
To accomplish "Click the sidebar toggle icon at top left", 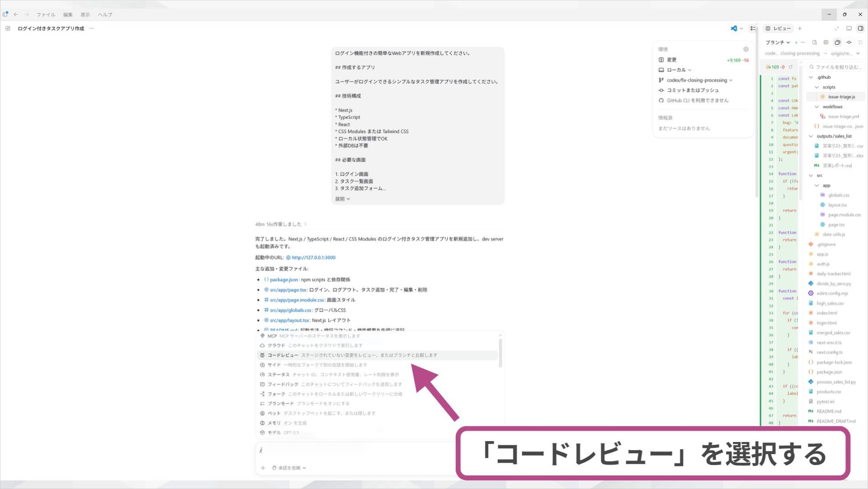I will [x=5, y=14].
